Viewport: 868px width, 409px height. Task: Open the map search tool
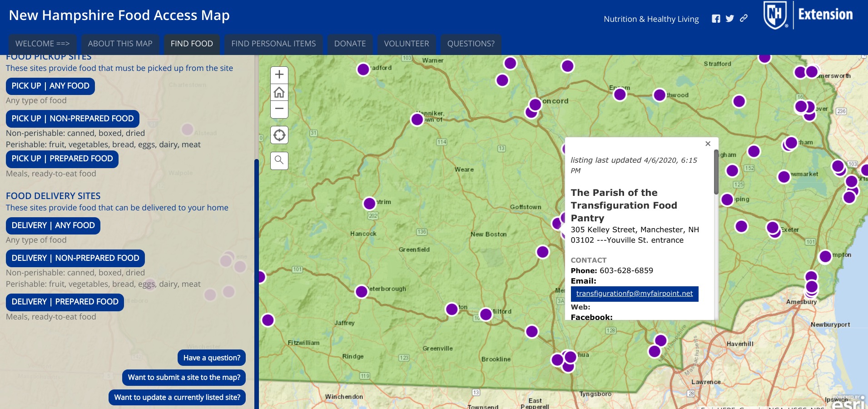pyautogui.click(x=279, y=160)
